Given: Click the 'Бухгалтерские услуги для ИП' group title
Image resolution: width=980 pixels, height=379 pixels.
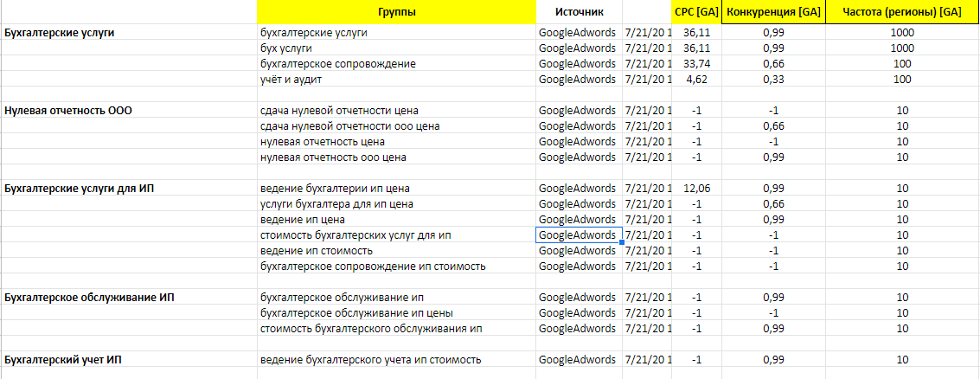Looking at the screenshot, I should pos(80,189).
